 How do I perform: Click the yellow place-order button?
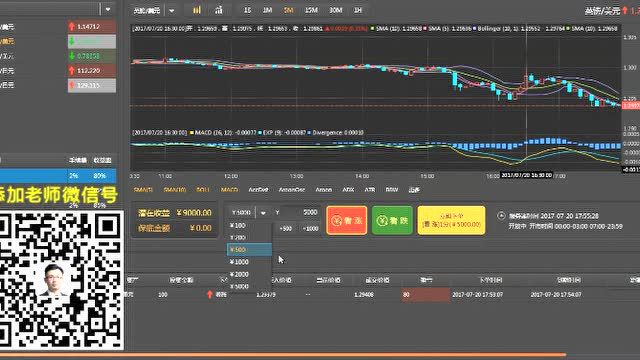(x=451, y=220)
